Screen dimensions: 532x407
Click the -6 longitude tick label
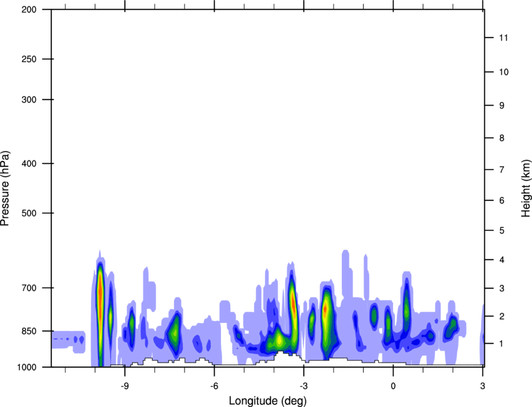(214, 386)
